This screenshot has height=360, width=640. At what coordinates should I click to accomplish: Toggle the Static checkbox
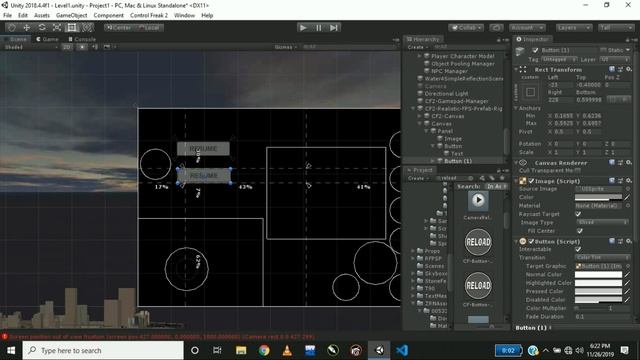point(603,50)
